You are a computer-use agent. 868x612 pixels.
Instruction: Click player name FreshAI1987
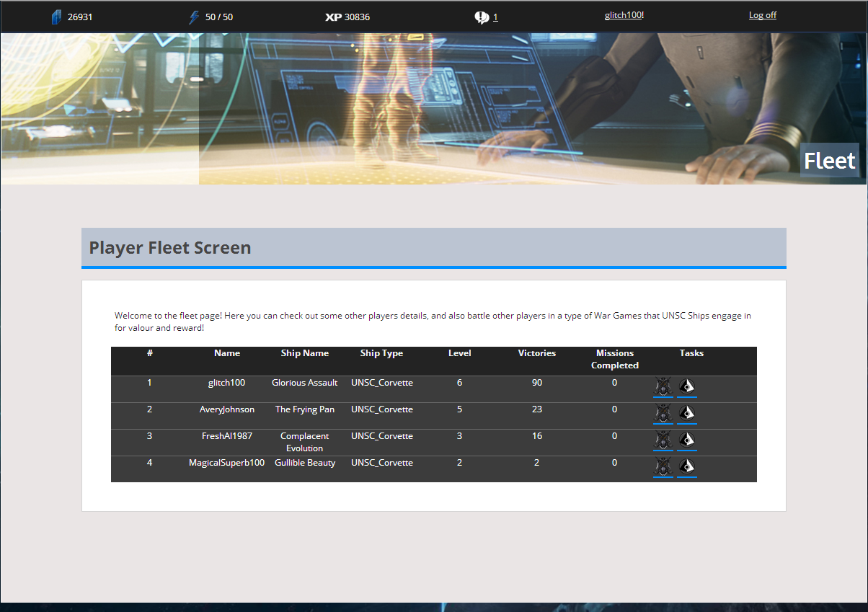click(227, 436)
